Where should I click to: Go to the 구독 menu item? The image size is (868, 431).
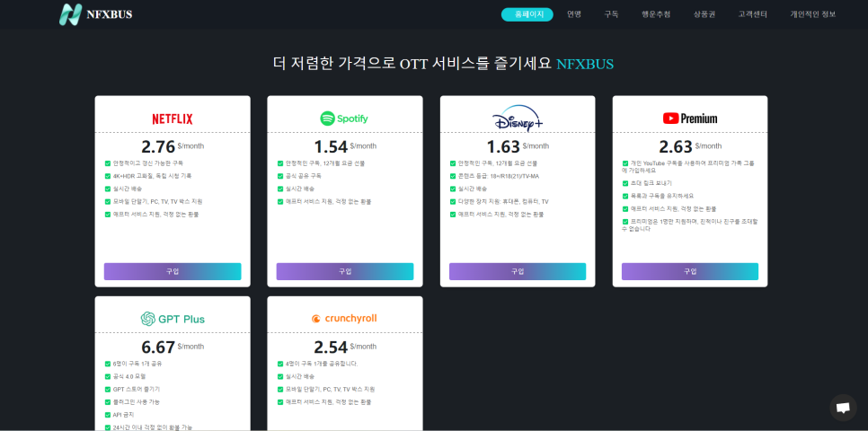(611, 14)
